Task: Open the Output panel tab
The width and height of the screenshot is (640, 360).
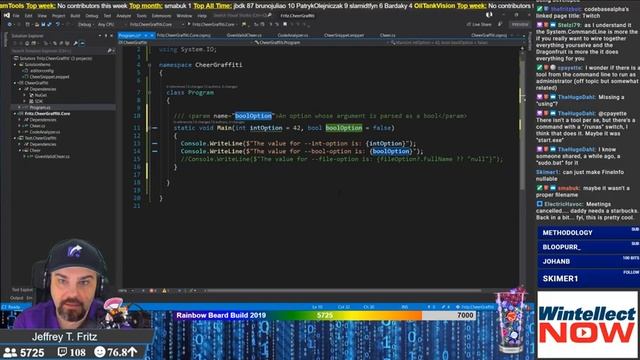Action: coord(17,298)
